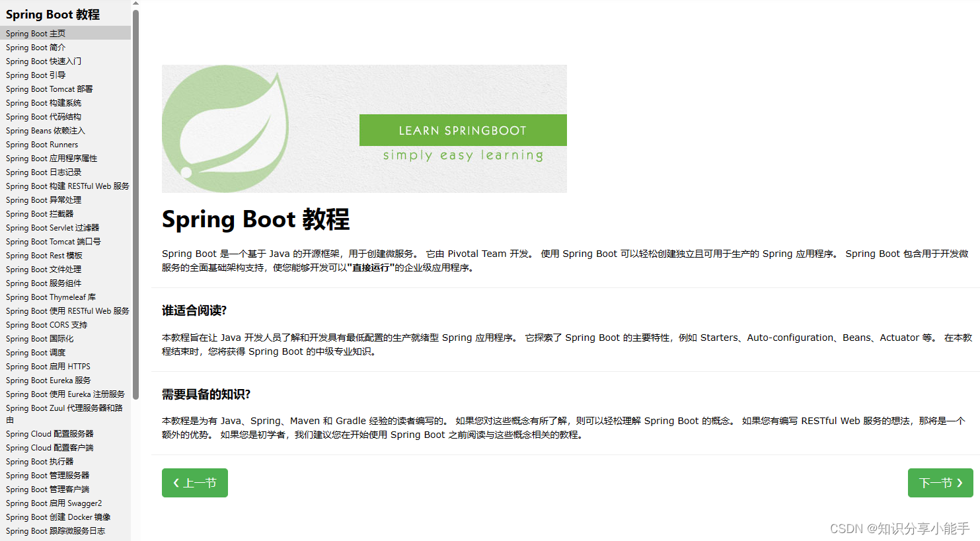Select Spring Boot 启用 HTTPS
980x541 pixels.
[48, 366]
